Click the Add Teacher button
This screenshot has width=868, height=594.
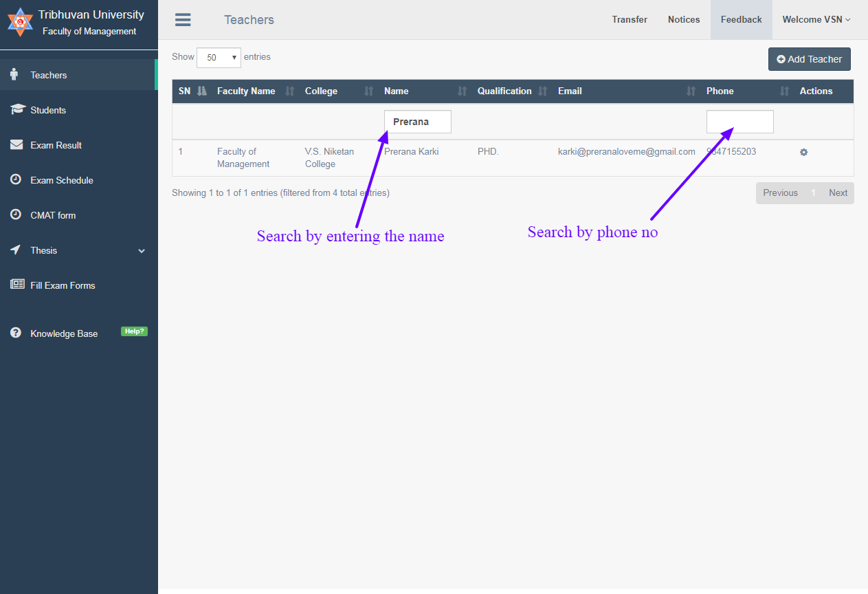[809, 59]
